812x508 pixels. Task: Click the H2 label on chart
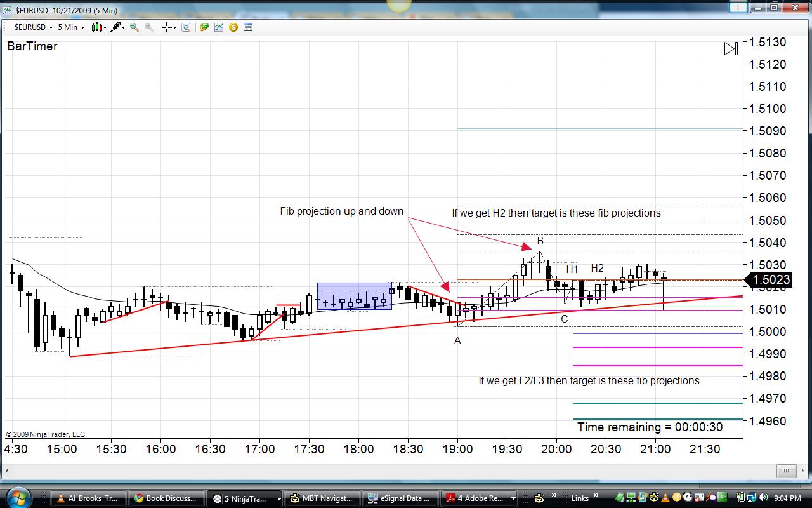tap(598, 268)
